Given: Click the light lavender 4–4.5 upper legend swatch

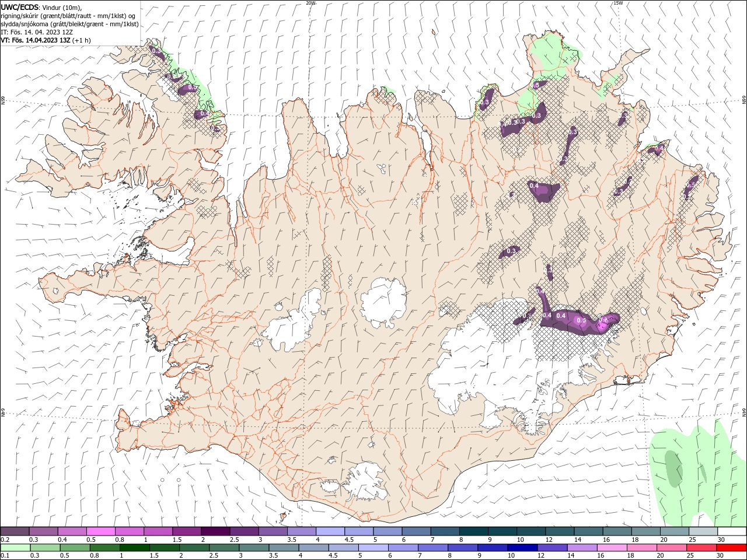Looking at the screenshot, I should (330, 531).
